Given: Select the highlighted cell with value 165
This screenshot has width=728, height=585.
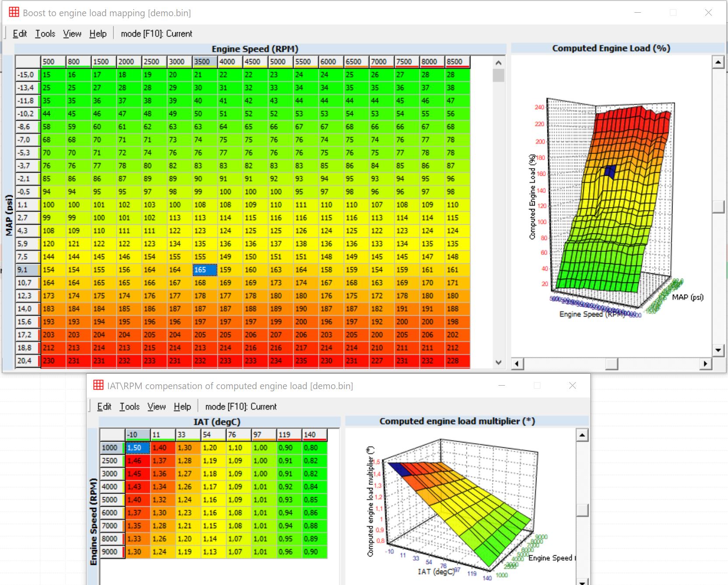Looking at the screenshot, I should pyautogui.click(x=205, y=270).
